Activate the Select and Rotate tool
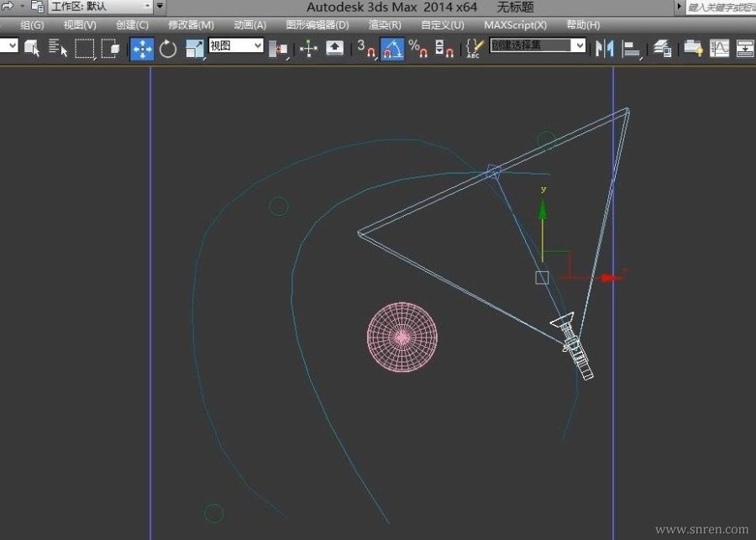Screen dimensions: 756x540 tap(168, 49)
